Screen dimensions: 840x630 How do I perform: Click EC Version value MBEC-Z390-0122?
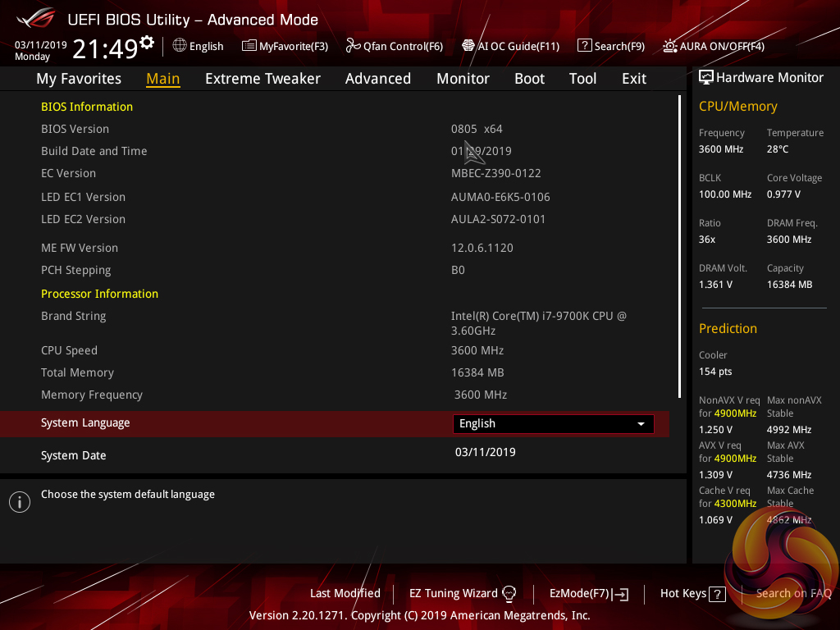496,174
